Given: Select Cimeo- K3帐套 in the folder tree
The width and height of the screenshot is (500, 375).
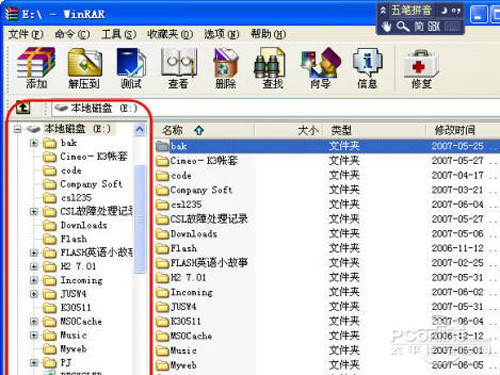Looking at the screenshot, I should tap(94, 156).
